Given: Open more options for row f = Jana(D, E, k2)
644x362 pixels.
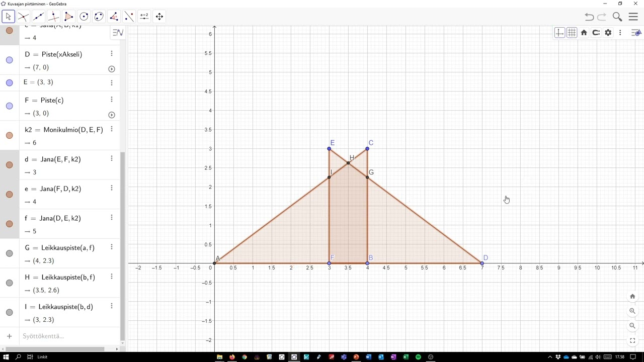Looking at the screenshot, I should [x=112, y=218].
